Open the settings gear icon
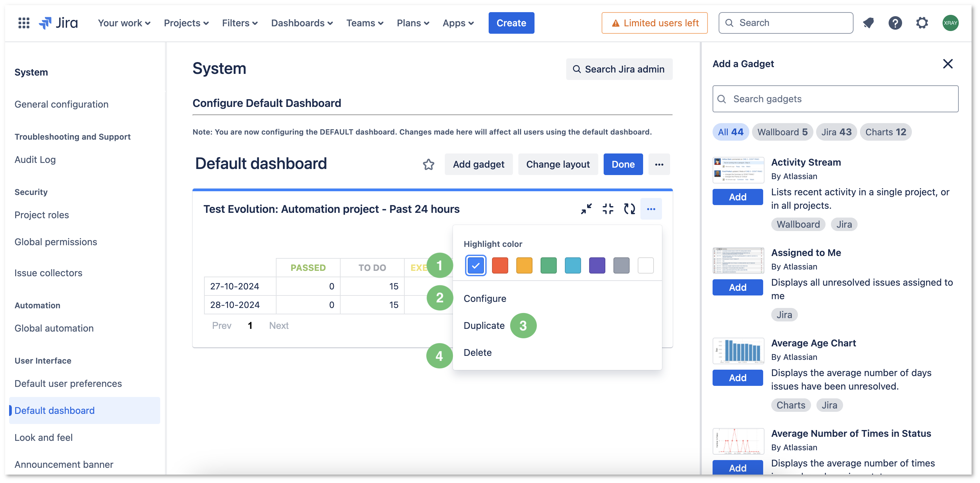 (922, 23)
